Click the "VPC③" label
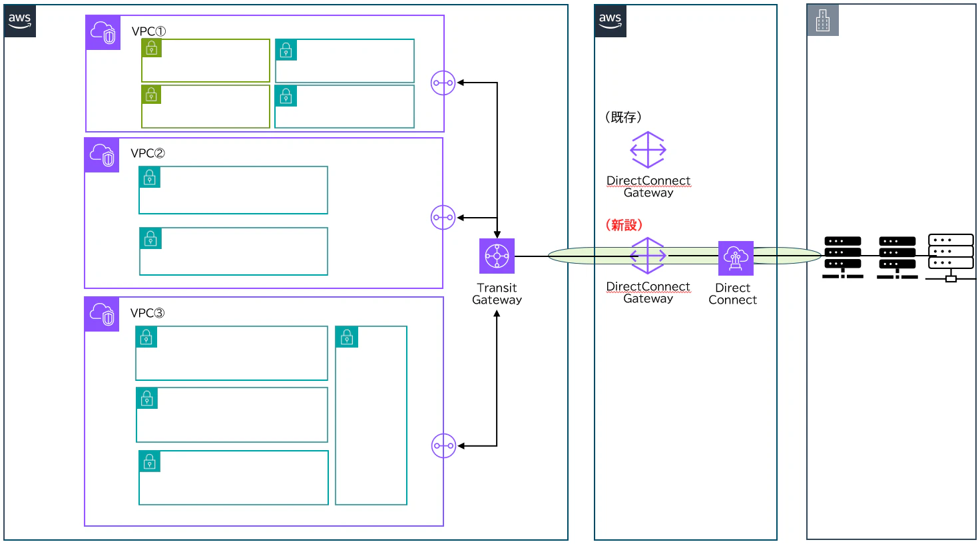Image resolution: width=980 pixels, height=544 pixels. coord(148,313)
